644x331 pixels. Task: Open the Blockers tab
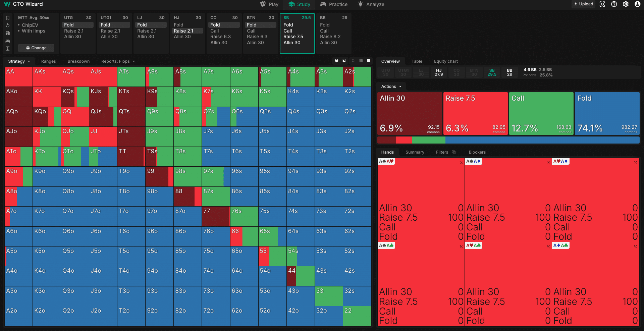click(x=477, y=152)
